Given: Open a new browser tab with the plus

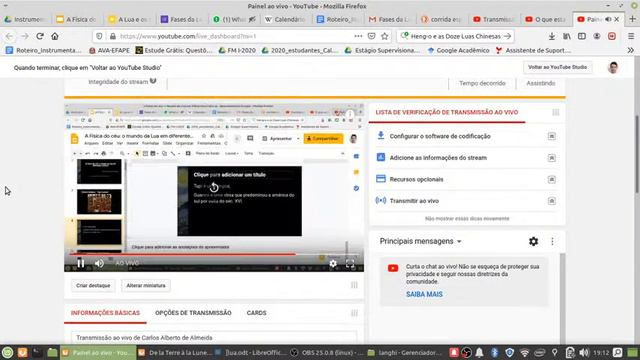Looking at the screenshot, I should [633, 19].
